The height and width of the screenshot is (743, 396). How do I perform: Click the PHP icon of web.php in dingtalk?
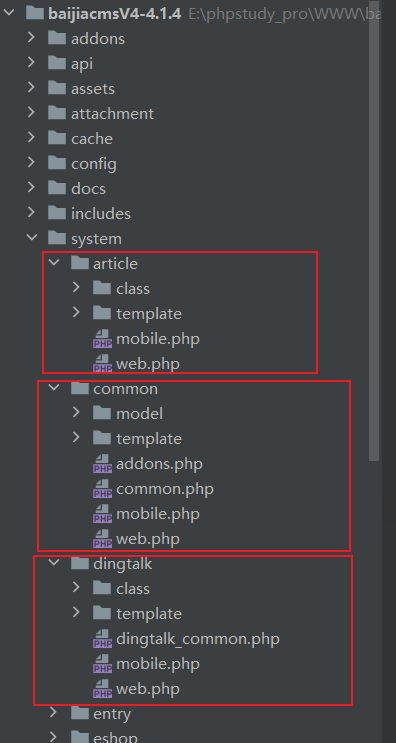pyautogui.click(x=102, y=689)
